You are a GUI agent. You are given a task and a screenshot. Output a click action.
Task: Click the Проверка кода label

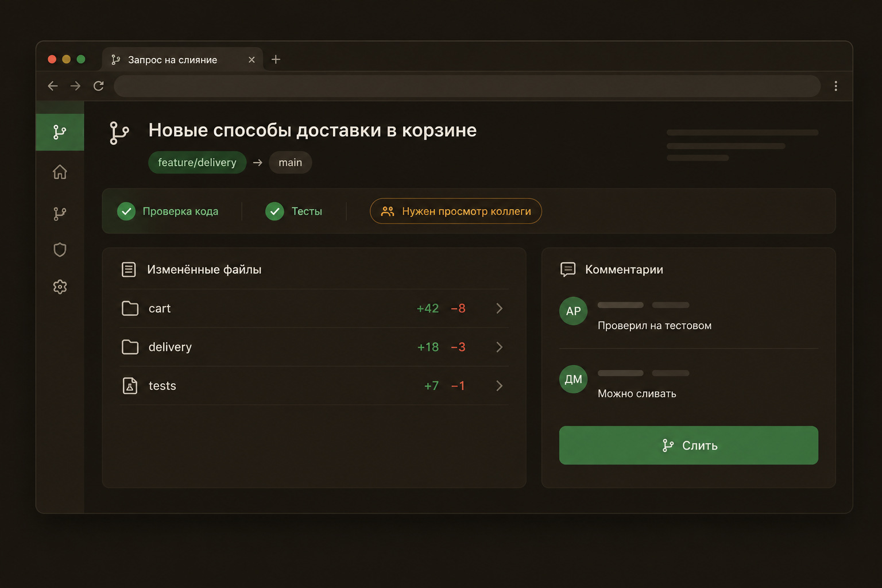[x=180, y=211]
